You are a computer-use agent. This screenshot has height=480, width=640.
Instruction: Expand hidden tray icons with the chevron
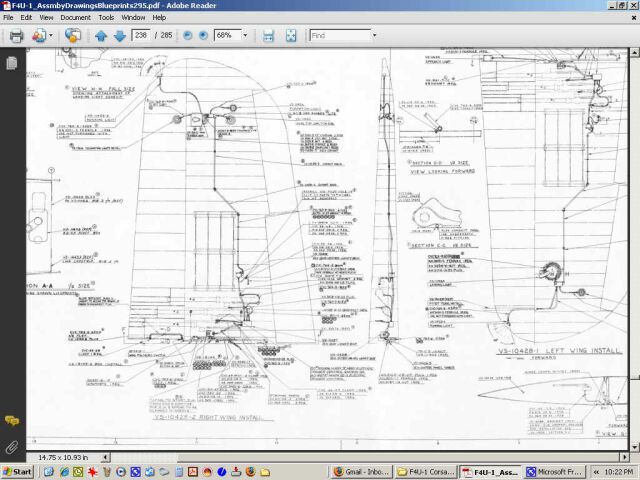[x=596, y=472]
